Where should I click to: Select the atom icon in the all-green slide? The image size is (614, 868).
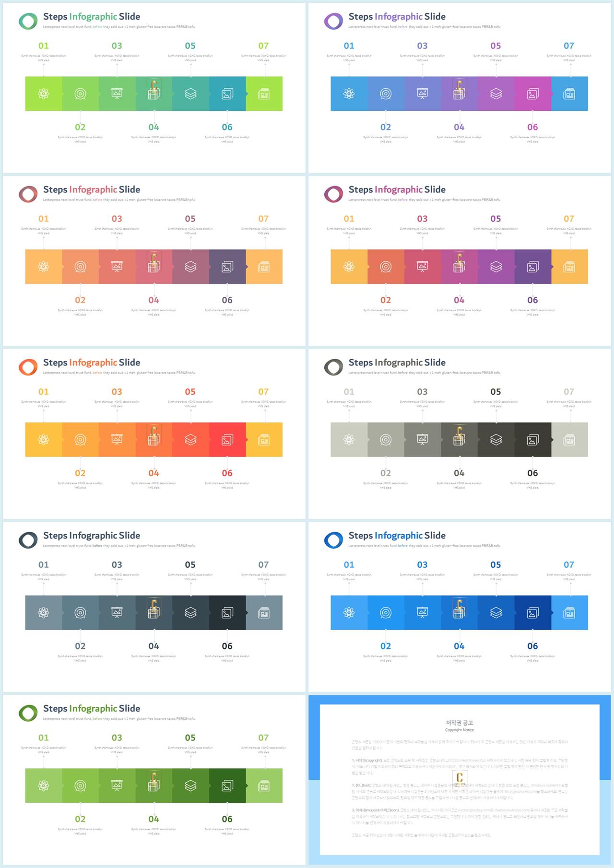pos(44,786)
